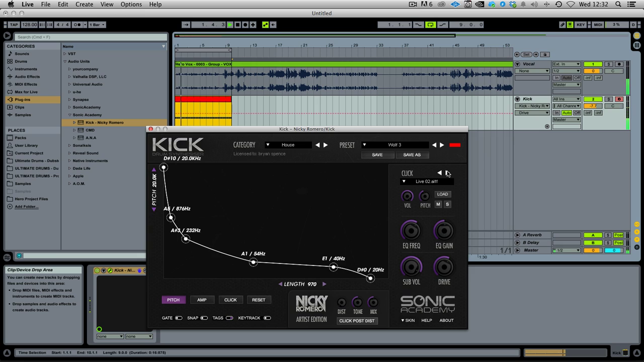Arm the Kick track for recording
The height and width of the screenshot is (362, 644).
[619, 99]
